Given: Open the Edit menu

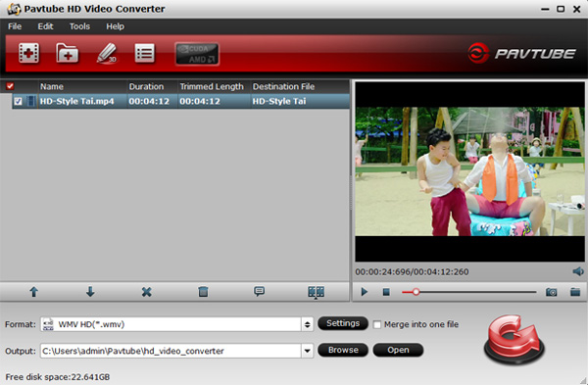Looking at the screenshot, I should (x=45, y=26).
